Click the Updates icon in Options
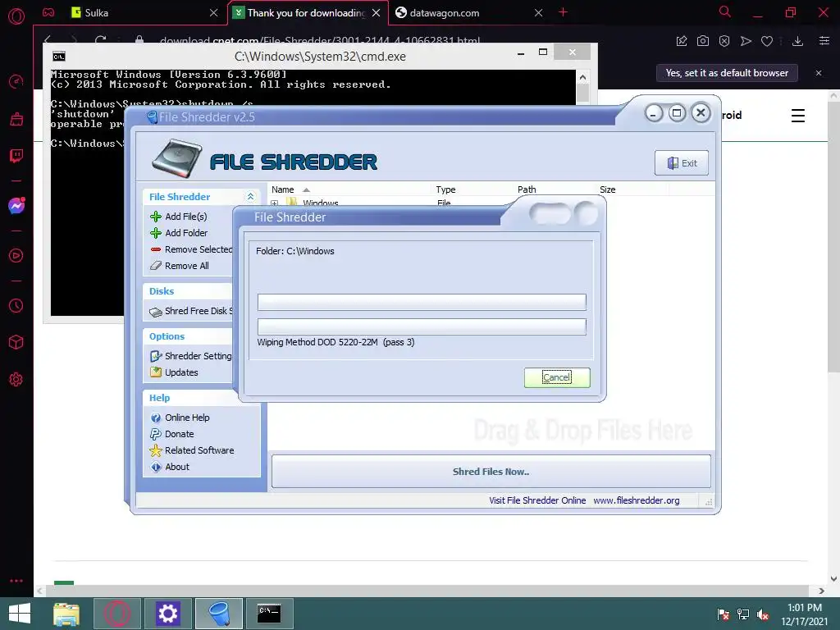Viewport: 840px width, 630px height. point(156,372)
